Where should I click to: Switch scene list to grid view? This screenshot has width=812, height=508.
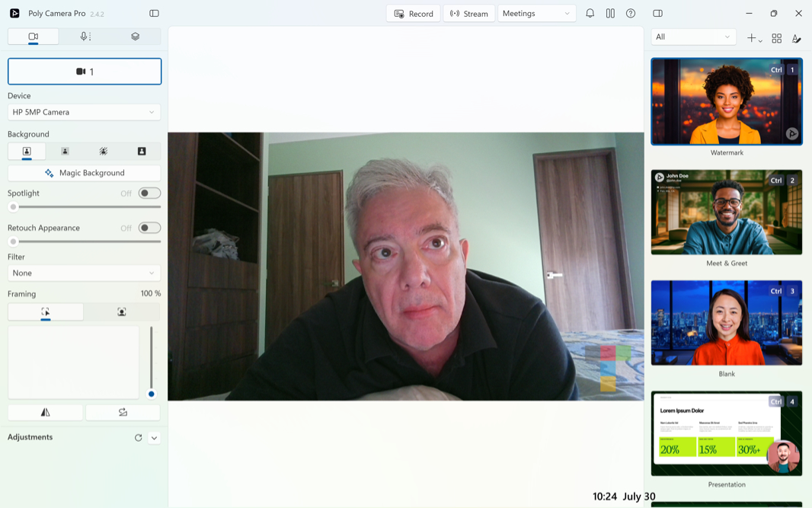776,38
